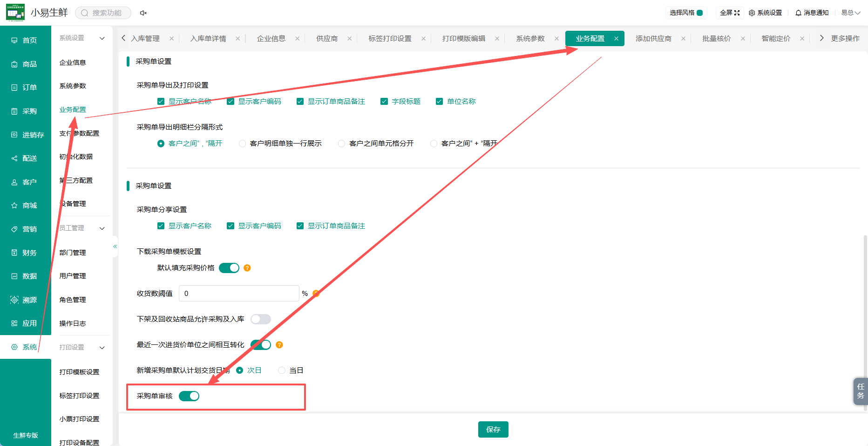Click the 保存 save button

coord(493,430)
